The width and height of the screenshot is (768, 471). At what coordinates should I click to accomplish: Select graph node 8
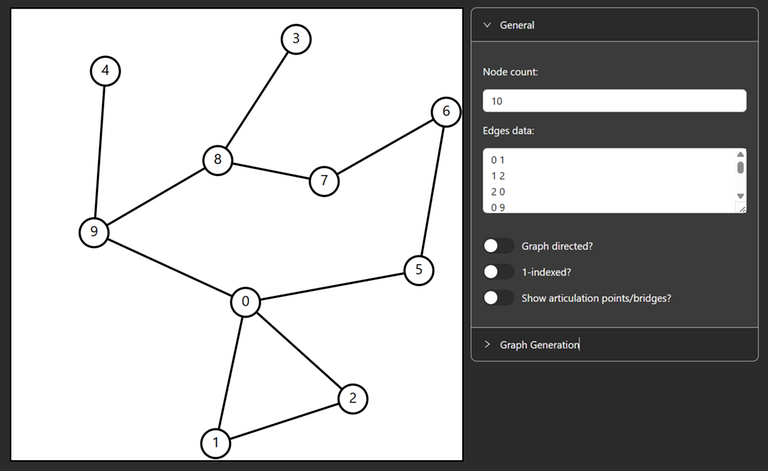218,160
